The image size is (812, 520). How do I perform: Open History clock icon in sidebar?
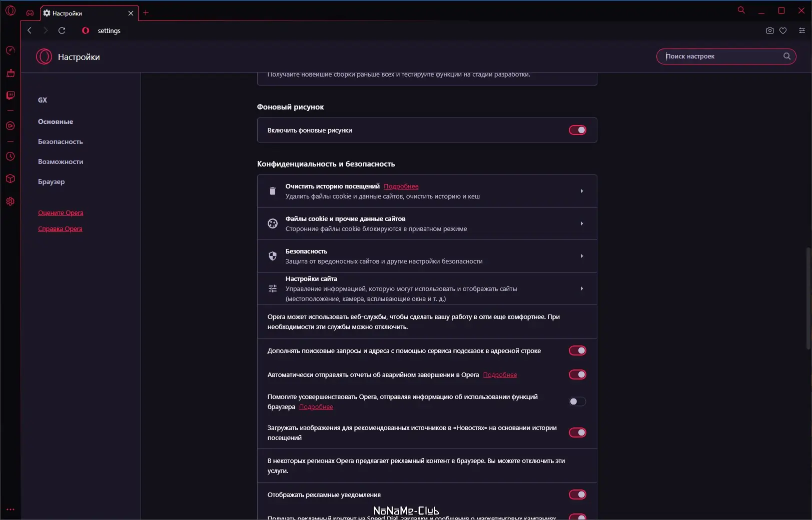pyautogui.click(x=11, y=156)
